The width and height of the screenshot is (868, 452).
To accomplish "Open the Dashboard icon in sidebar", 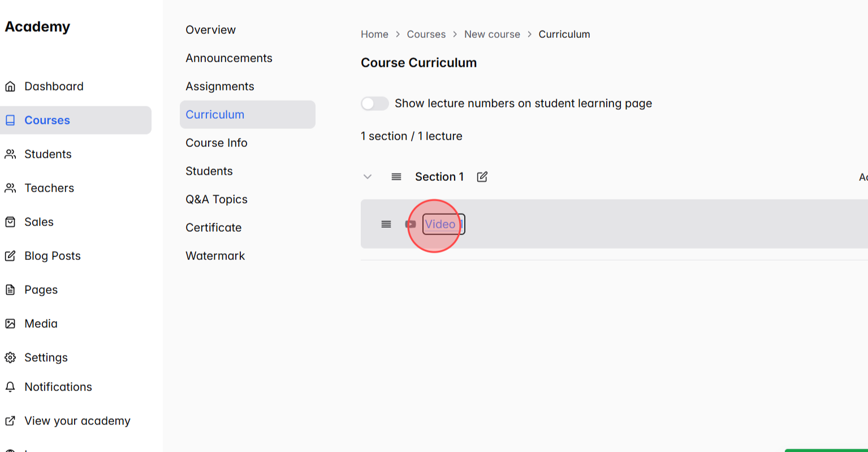I will tap(11, 86).
